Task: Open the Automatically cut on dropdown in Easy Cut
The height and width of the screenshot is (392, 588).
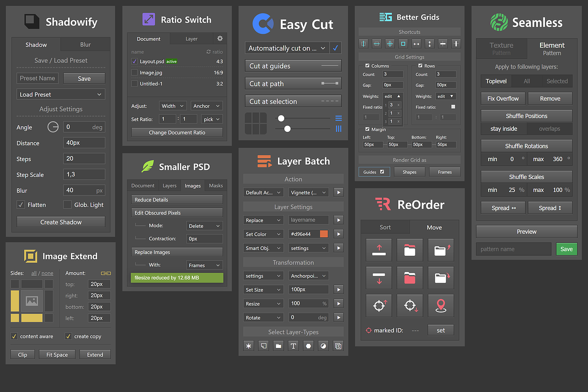Action: [x=286, y=48]
